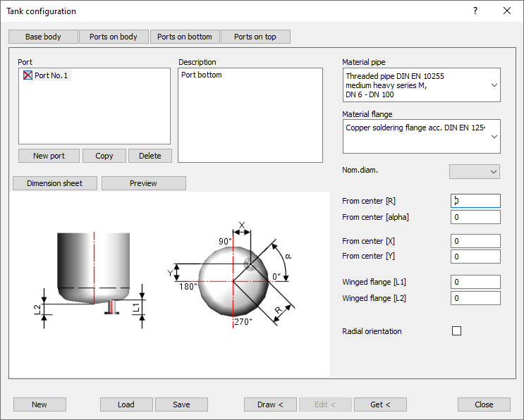Click the red X icon beside Port No.1
The width and height of the screenshot is (524, 420).
click(x=28, y=75)
